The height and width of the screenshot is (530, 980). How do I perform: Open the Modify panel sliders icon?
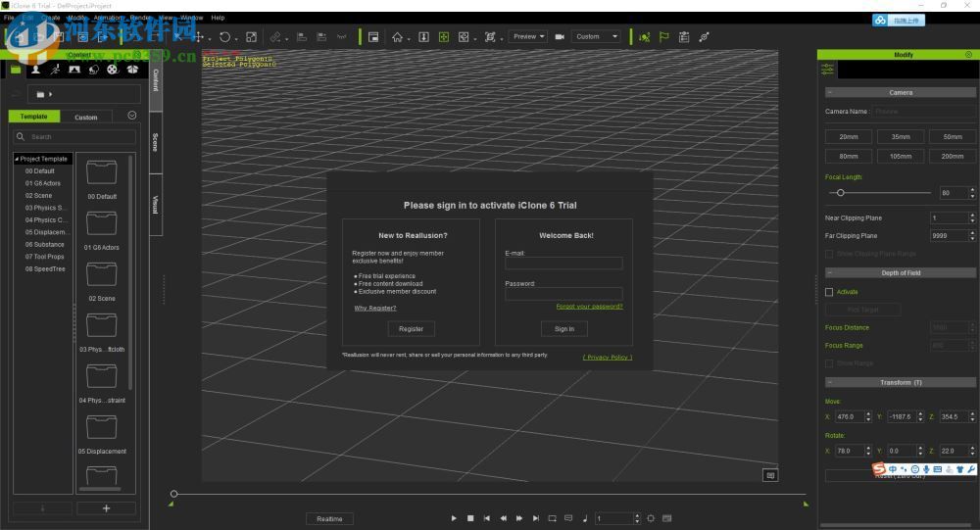(827, 69)
